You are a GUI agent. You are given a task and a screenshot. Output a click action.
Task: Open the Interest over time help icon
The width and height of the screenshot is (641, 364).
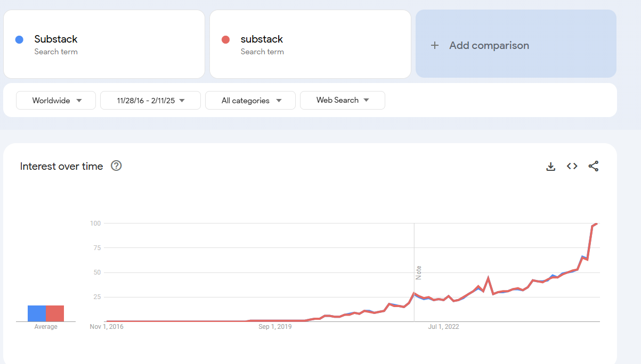pos(116,166)
